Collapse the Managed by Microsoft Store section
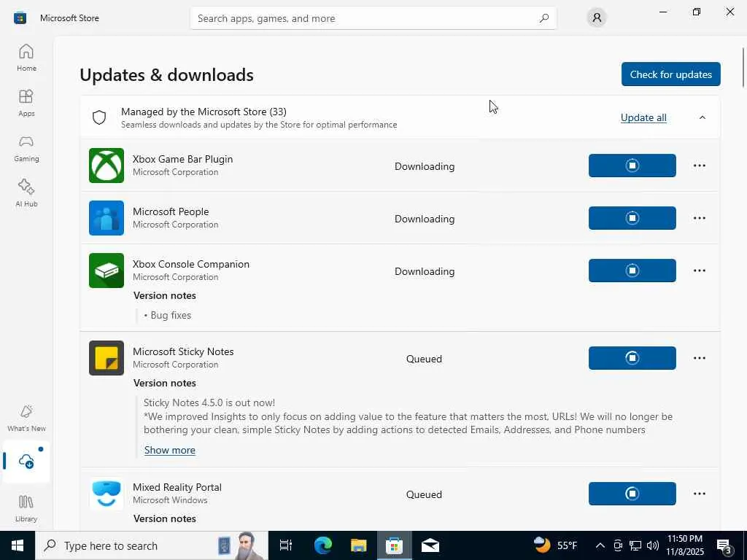This screenshot has width=747, height=560. [x=703, y=117]
